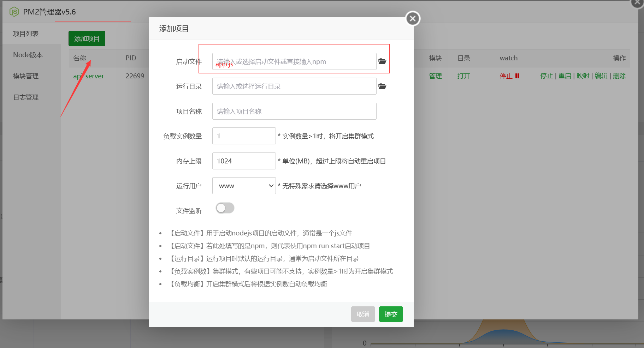This screenshot has height=348, width=644.
Task: Close the 添加项目 dialog with the X icon
Action: click(413, 18)
